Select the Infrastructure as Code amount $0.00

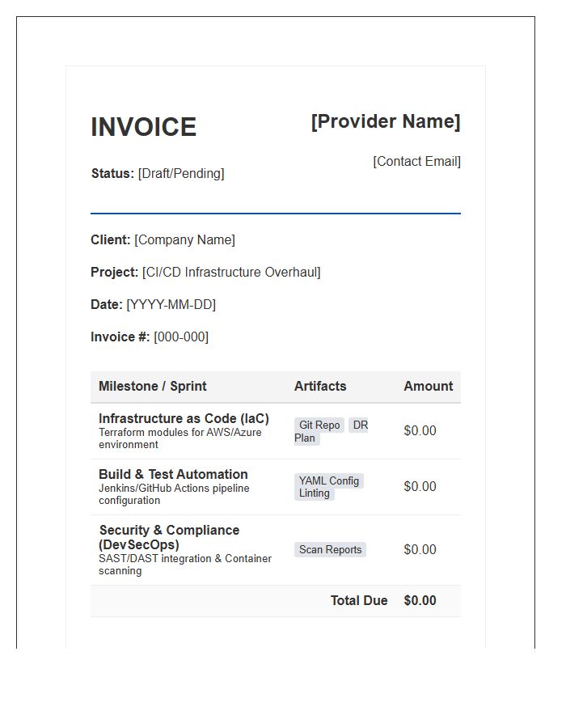(420, 431)
